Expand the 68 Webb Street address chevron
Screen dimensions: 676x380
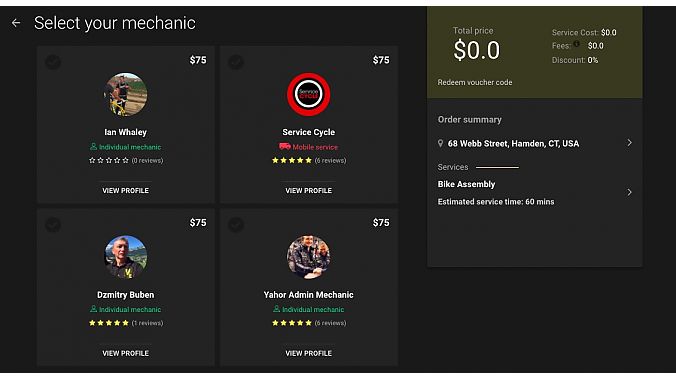[x=629, y=143]
